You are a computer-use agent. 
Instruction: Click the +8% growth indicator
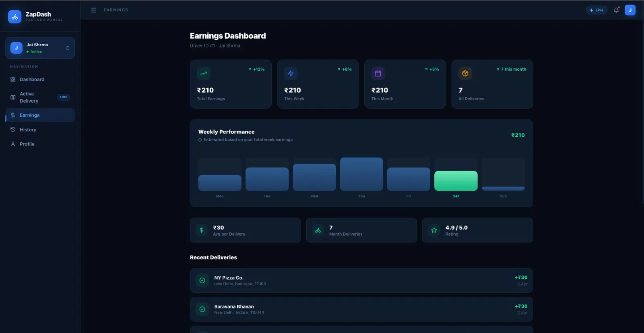click(x=345, y=69)
